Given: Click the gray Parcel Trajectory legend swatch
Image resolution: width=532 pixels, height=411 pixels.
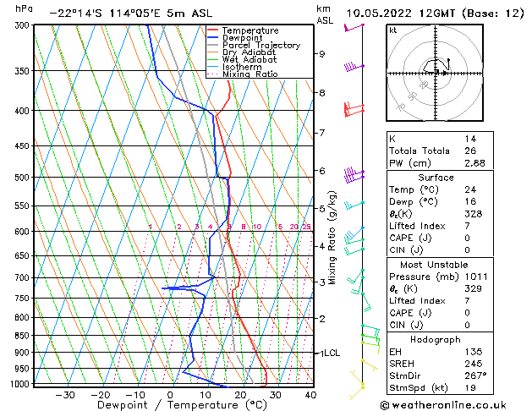Looking at the screenshot, I should pos(213,45).
